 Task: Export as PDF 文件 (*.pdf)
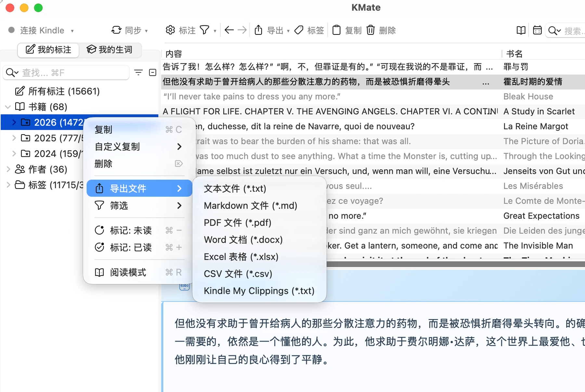coord(259,223)
